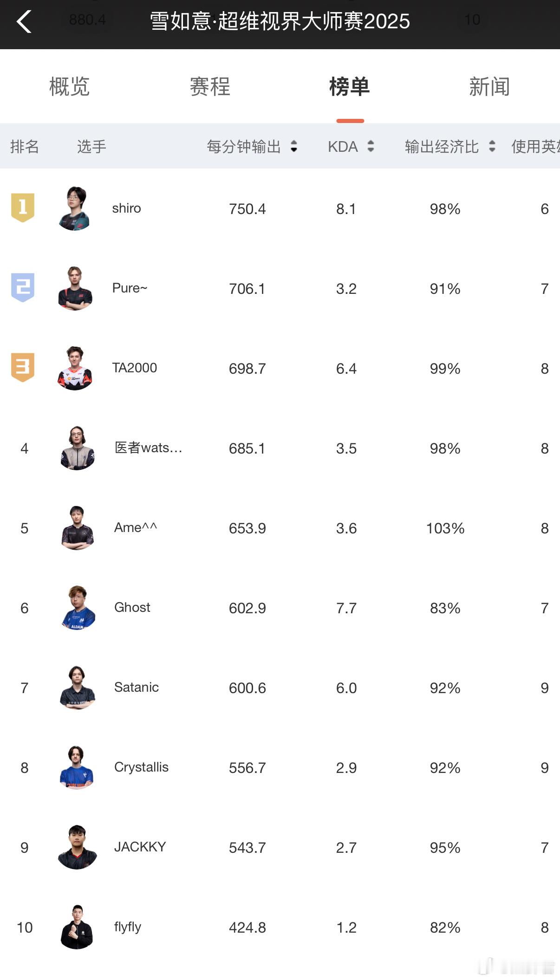560x980 pixels.
Task: Open Pure~ player avatar
Action: 75,288
